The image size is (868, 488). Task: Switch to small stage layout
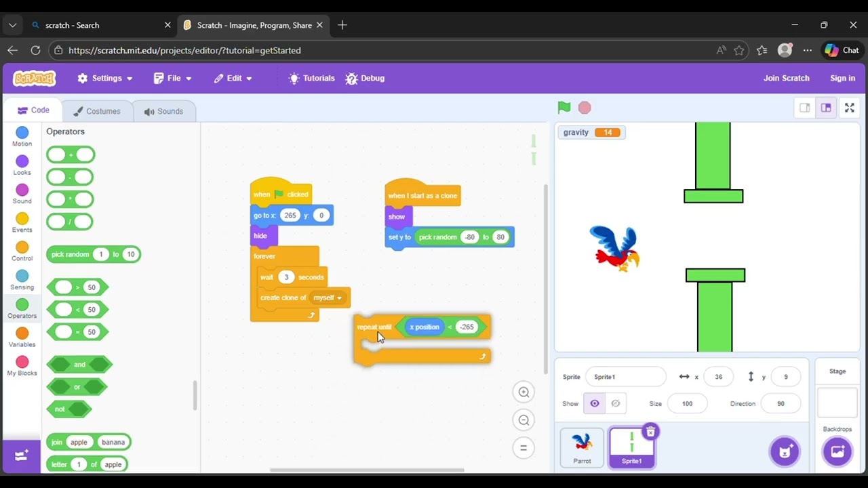coord(805,108)
